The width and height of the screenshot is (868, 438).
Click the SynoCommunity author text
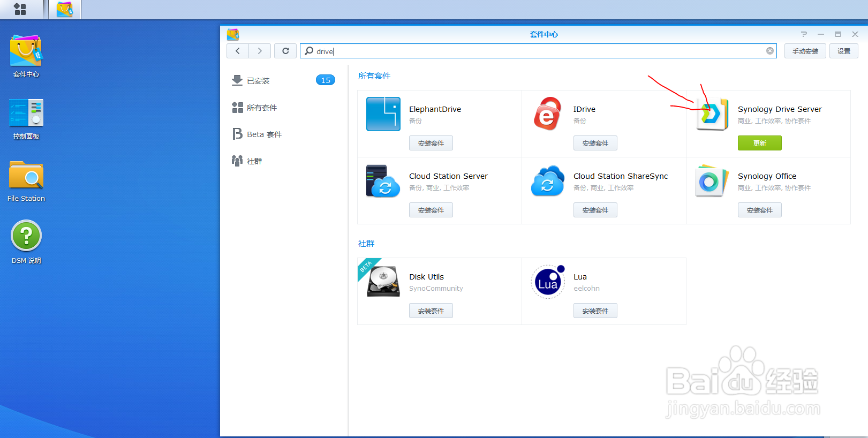[436, 289]
